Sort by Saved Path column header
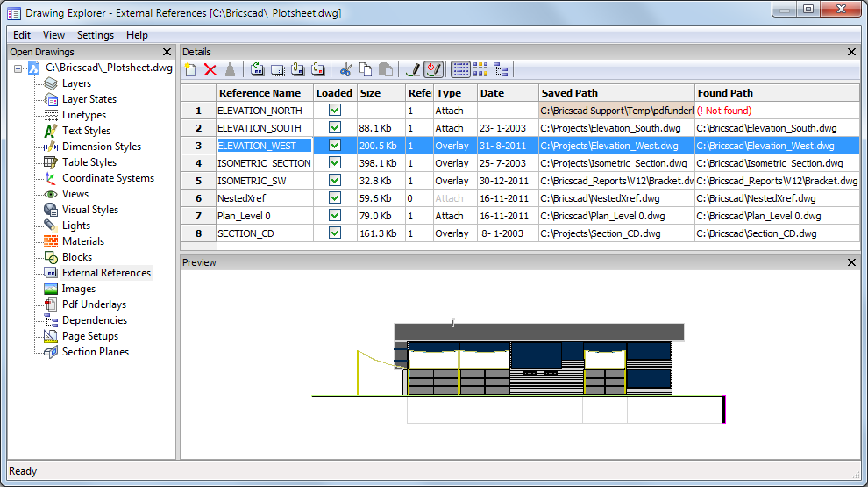The image size is (868, 487). [x=616, y=93]
